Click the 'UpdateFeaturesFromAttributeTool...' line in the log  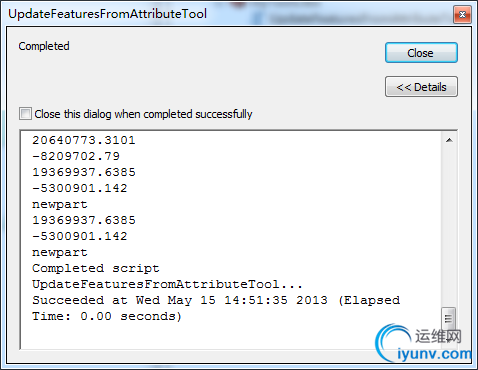tap(167, 284)
